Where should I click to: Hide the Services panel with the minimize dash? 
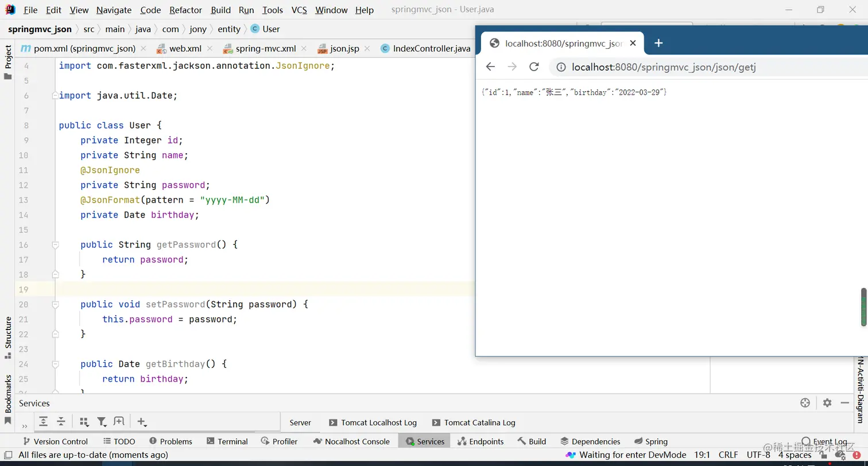(844, 403)
